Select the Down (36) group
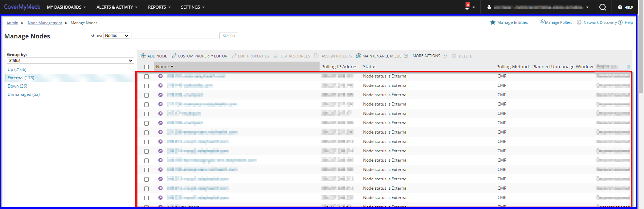644x209 pixels. (x=17, y=86)
